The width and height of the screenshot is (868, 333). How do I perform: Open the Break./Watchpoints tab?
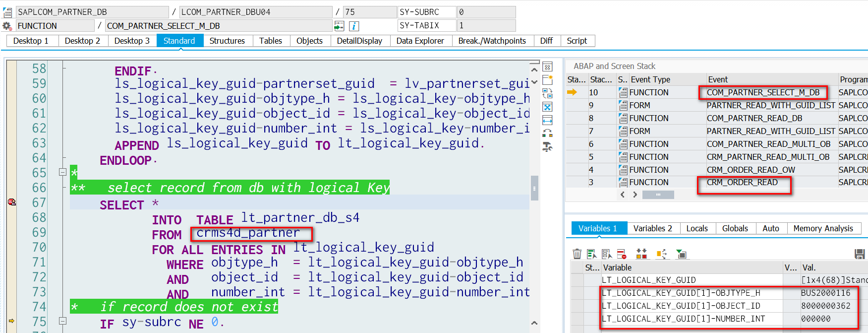tap(492, 41)
